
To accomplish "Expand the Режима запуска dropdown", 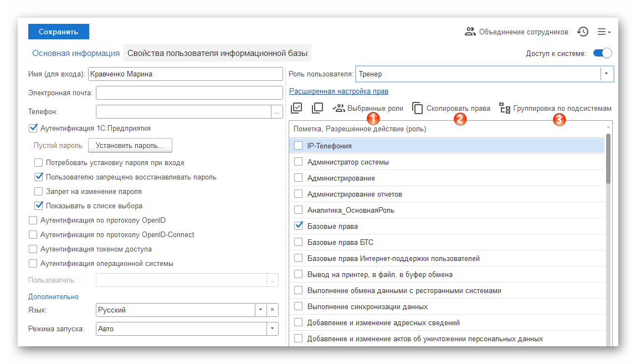I will 272,329.
